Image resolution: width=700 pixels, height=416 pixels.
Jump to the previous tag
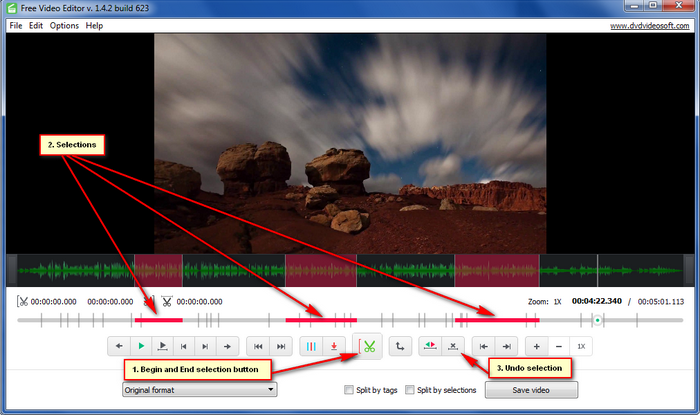[x=258, y=346]
